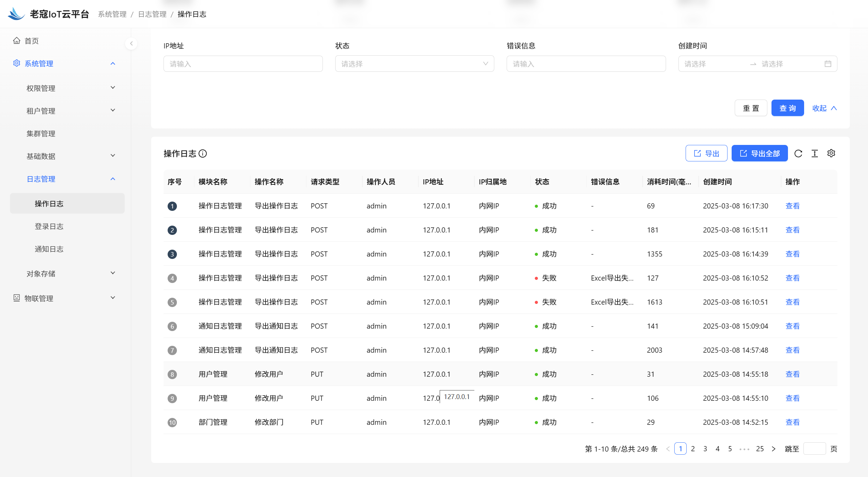Screen dimensions: 868x477
Task: Click the 错误信息 search input
Action: tap(586, 64)
